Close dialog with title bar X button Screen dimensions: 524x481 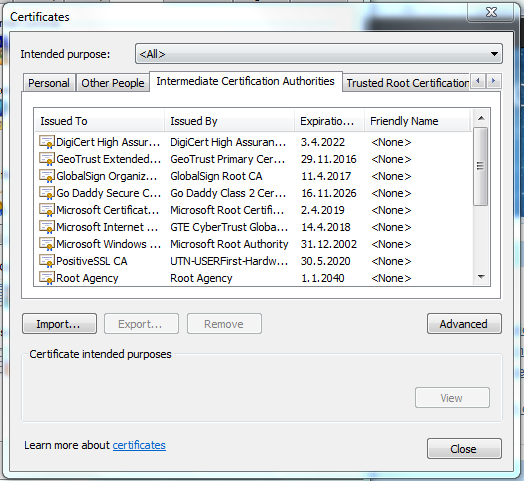coord(490,13)
